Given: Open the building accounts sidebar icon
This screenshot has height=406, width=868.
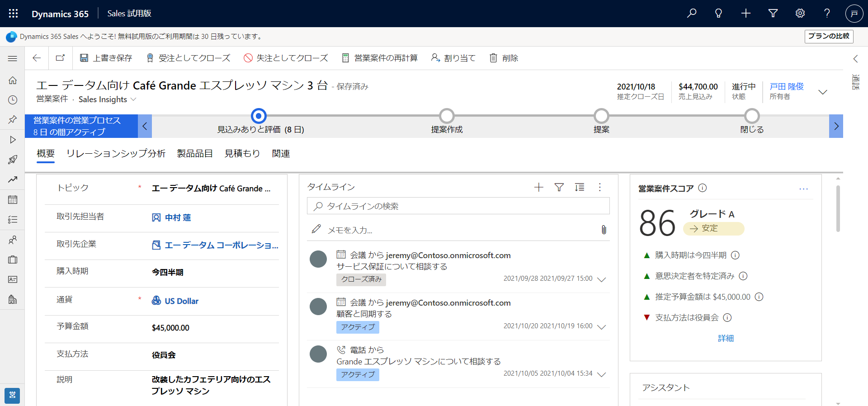Looking at the screenshot, I should pyautogui.click(x=13, y=299).
